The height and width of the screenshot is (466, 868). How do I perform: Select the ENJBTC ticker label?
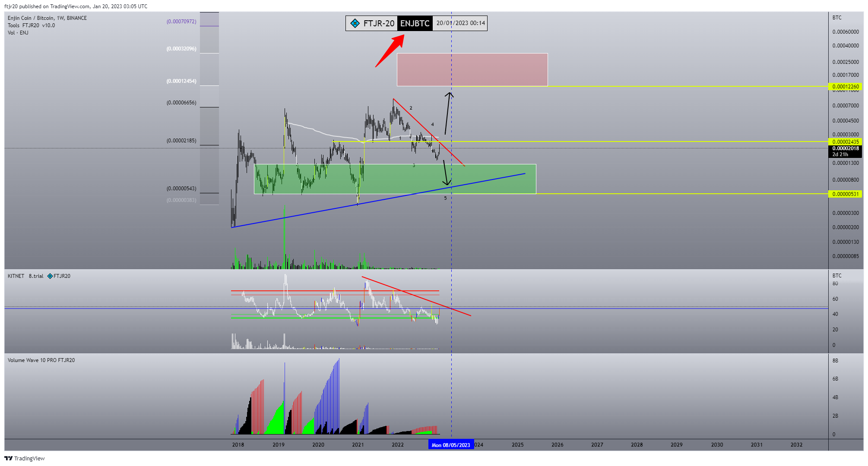click(x=415, y=23)
